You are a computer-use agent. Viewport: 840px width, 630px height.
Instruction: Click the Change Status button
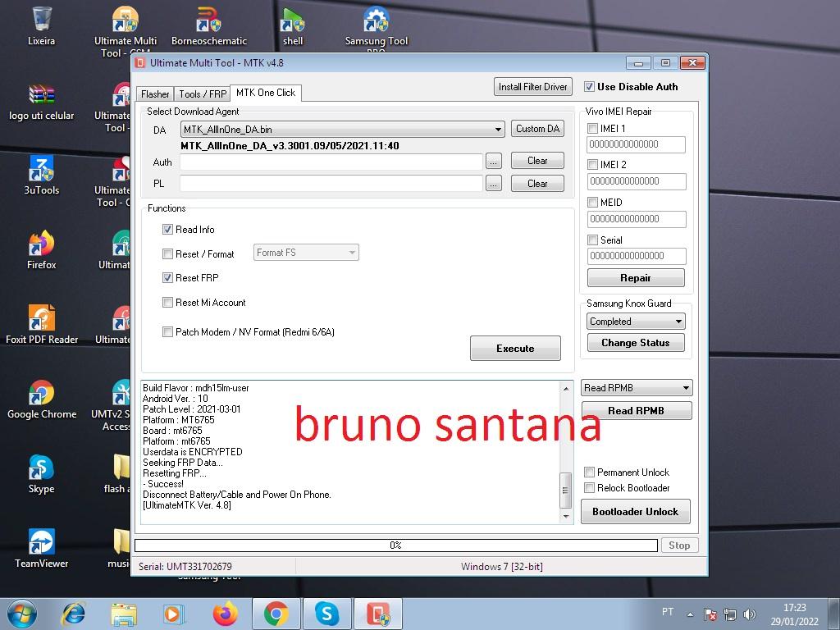(636, 343)
